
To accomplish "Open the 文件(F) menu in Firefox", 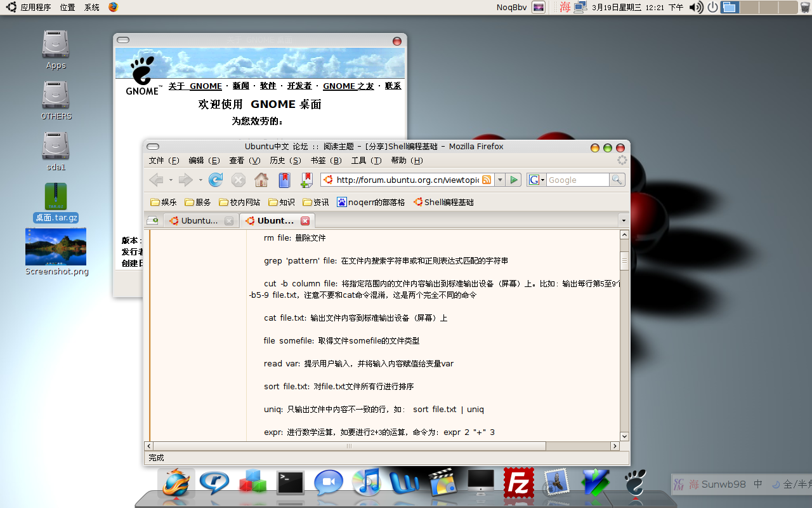I will [x=164, y=161].
